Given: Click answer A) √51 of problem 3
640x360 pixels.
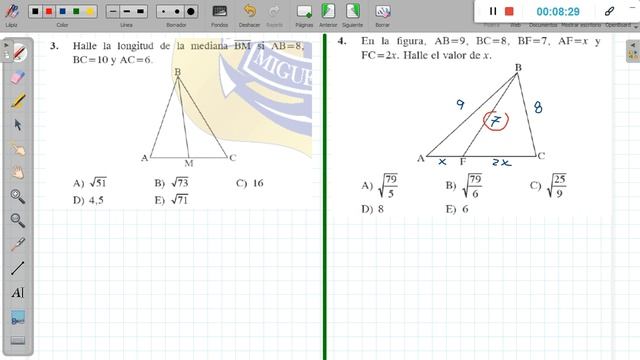Looking at the screenshot, I should point(90,182).
